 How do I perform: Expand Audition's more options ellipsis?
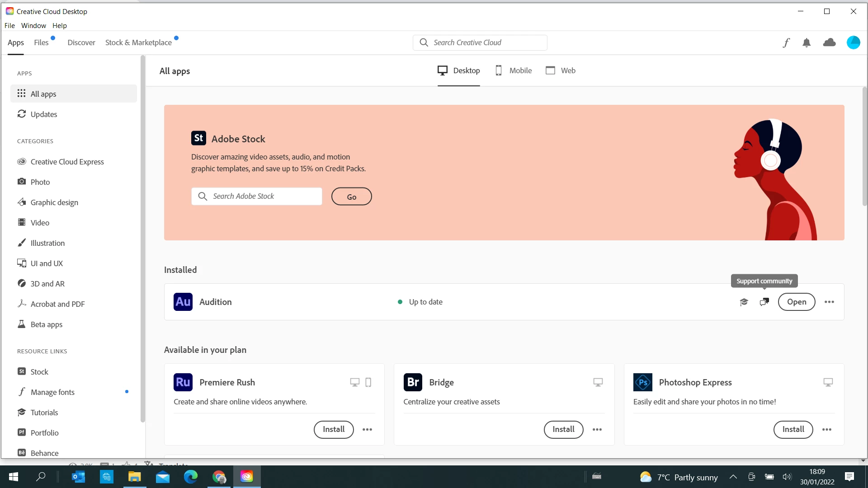pyautogui.click(x=829, y=302)
